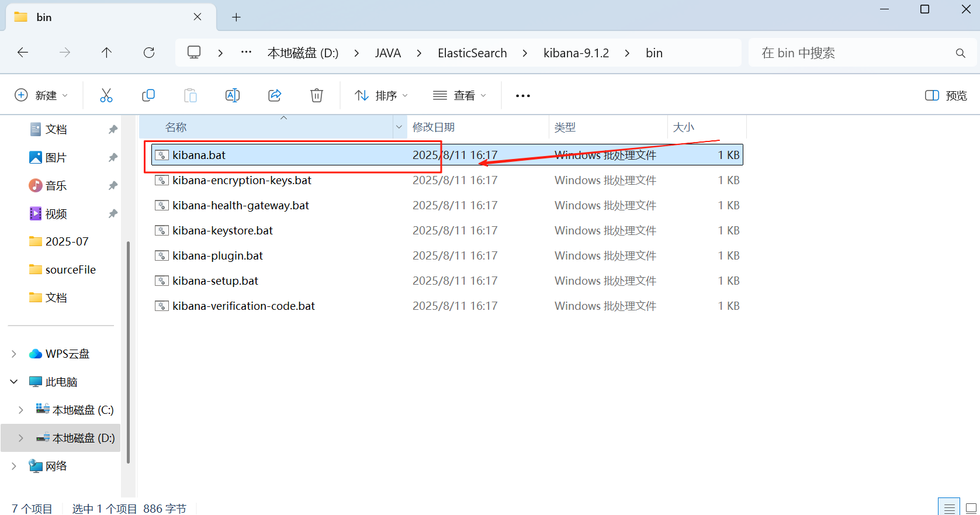980x515 pixels.
Task: Unpin 文档 from quick access
Action: 113,129
